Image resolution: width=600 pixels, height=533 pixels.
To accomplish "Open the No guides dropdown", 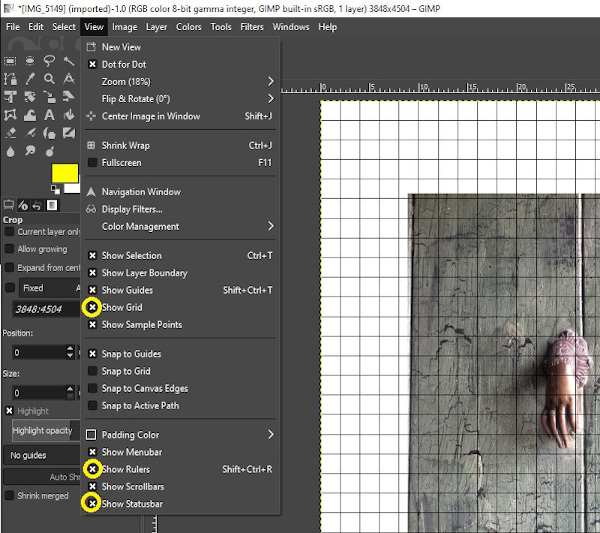I will pyautogui.click(x=42, y=455).
